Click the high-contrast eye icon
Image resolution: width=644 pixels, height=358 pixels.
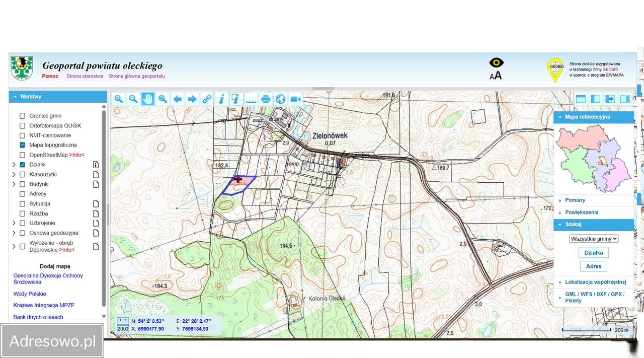497,62
